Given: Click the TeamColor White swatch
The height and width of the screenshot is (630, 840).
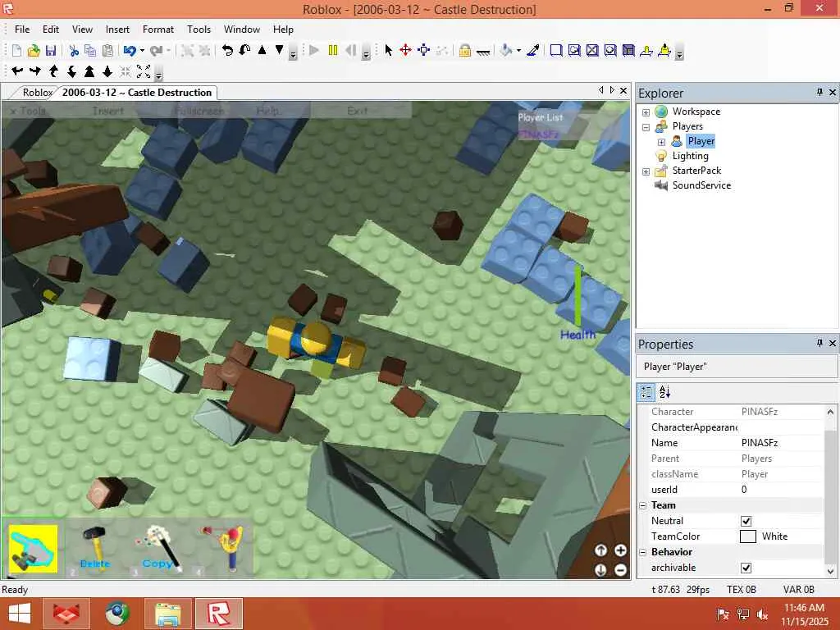Looking at the screenshot, I should [x=747, y=536].
